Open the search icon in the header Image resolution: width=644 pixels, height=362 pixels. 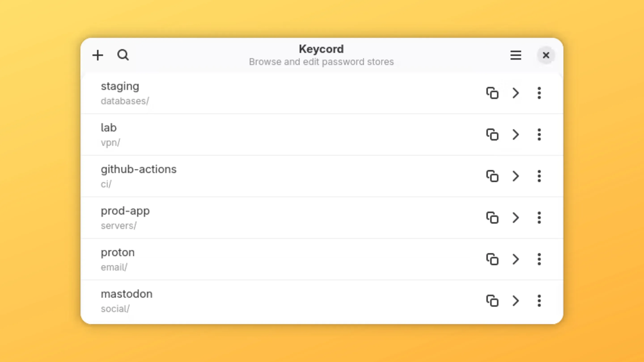point(123,55)
